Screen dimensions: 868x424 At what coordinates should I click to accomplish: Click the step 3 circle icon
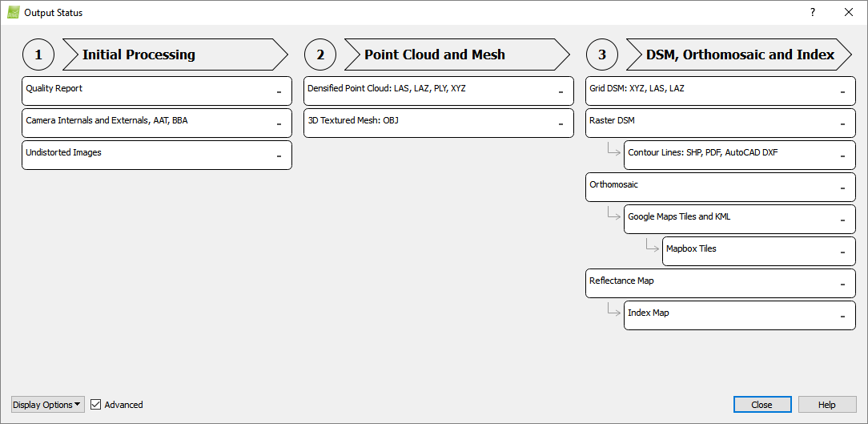[x=602, y=55]
